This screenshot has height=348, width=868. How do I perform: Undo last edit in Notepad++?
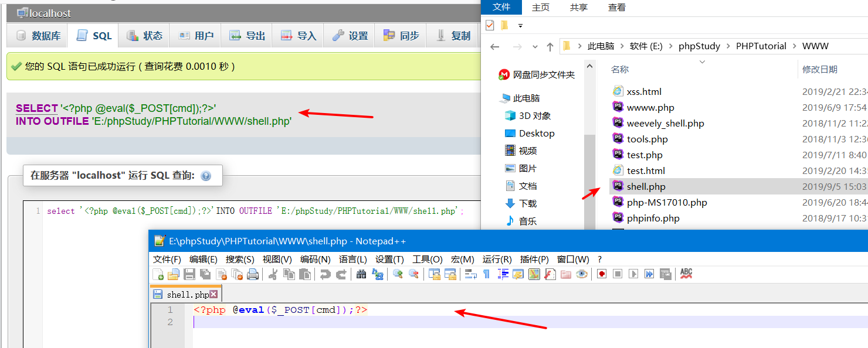[325, 274]
